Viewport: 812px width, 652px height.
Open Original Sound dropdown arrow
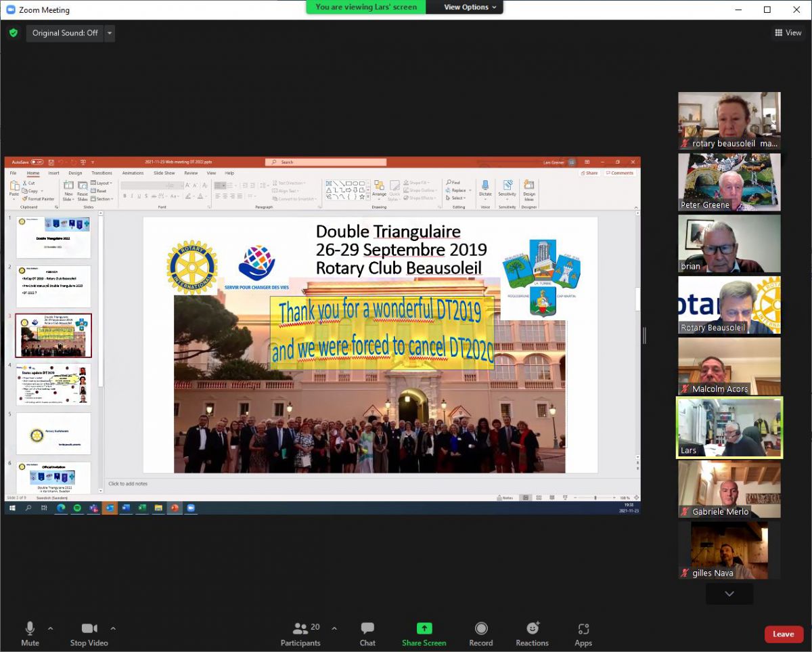[x=110, y=32]
